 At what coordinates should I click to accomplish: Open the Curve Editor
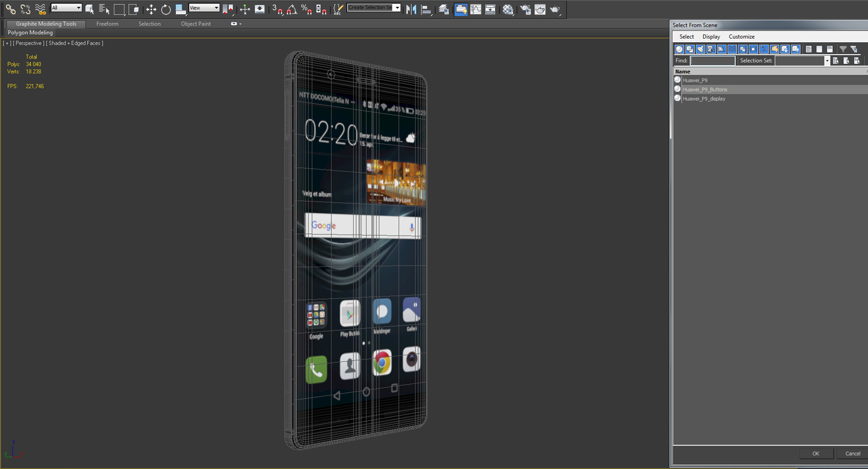[x=476, y=9]
